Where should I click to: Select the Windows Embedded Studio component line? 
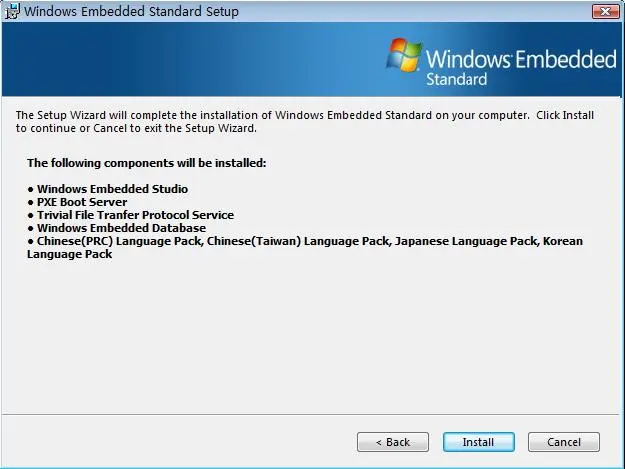coord(112,189)
